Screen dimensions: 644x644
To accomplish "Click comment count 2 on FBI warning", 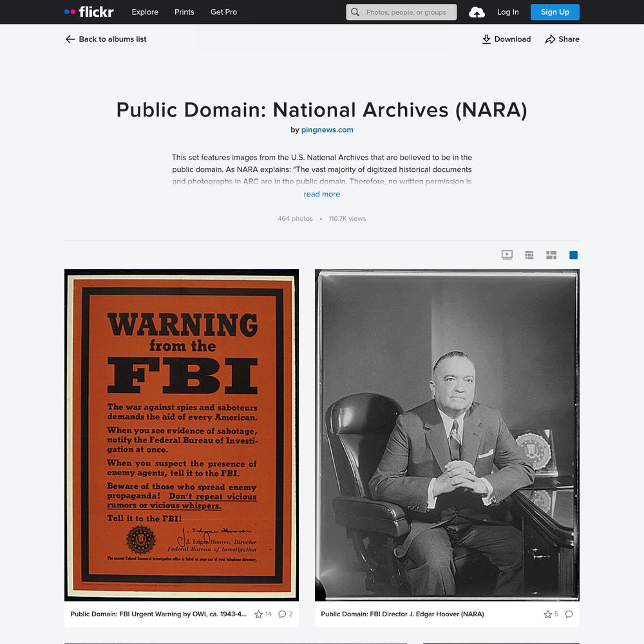I will click(291, 614).
